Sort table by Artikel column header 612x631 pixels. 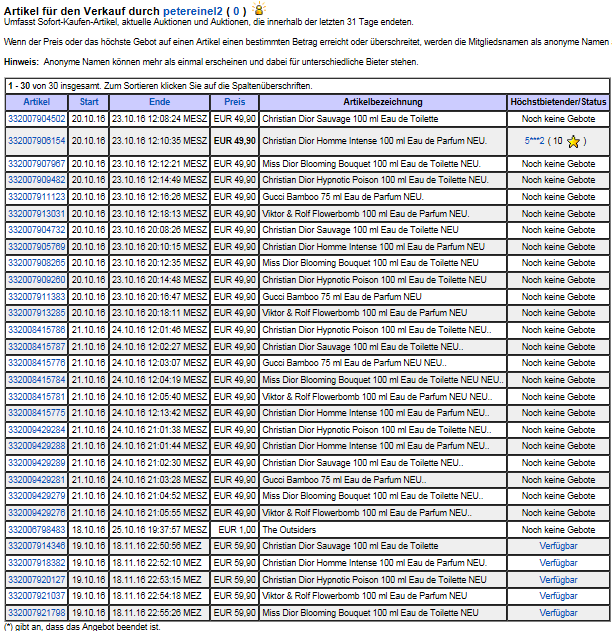(37, 102)
